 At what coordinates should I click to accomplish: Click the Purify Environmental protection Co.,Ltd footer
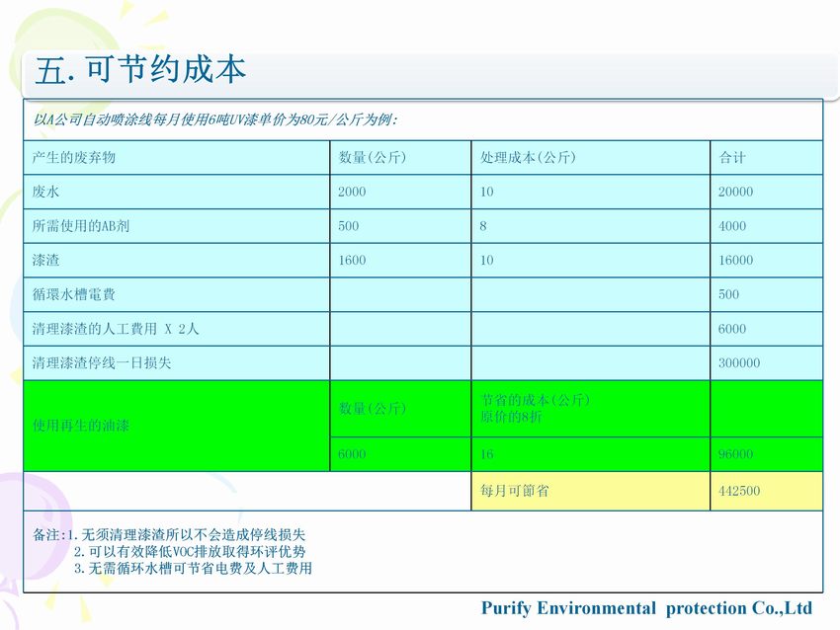(x=646, y=607)
